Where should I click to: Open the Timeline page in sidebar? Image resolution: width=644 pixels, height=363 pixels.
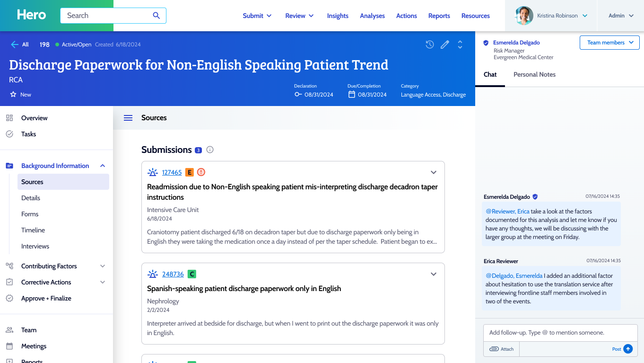pyautogui.click(x=33, y=230)
